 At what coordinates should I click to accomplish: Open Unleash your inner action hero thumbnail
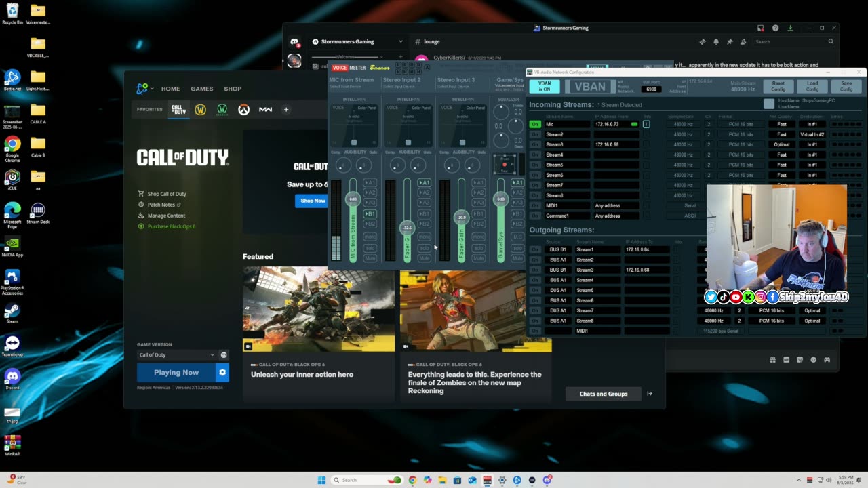[319, 309]
